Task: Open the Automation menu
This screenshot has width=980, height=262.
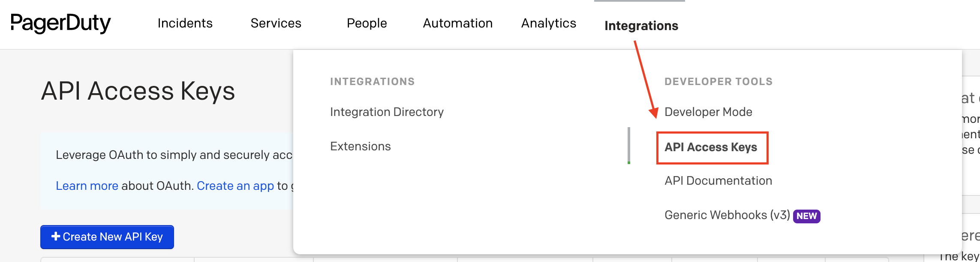Action: [458, 23]
